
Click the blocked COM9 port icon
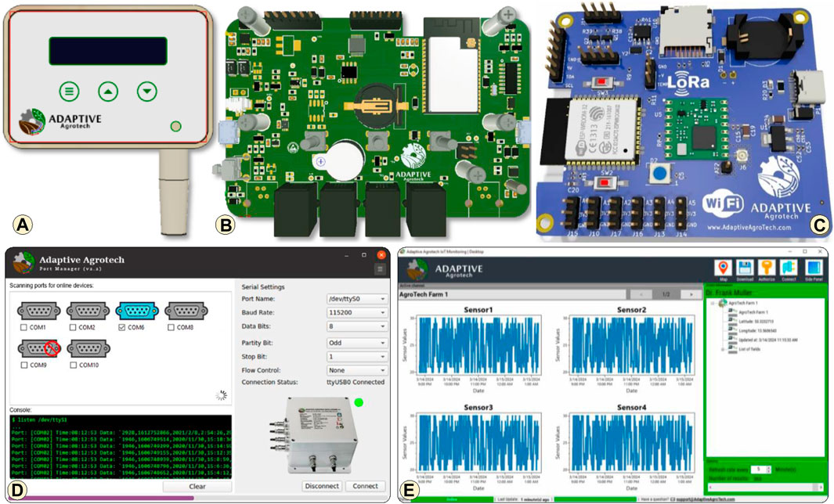coord(40,348)
